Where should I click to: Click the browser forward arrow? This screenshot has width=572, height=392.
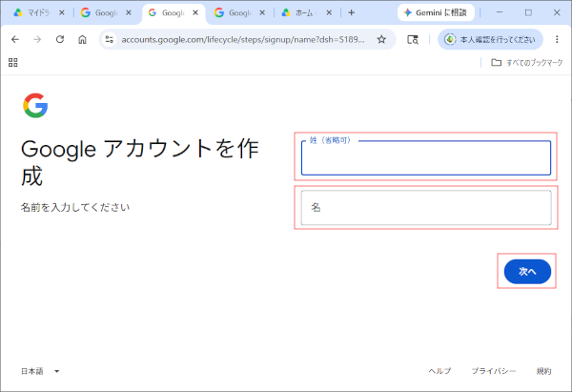[37, 39]
